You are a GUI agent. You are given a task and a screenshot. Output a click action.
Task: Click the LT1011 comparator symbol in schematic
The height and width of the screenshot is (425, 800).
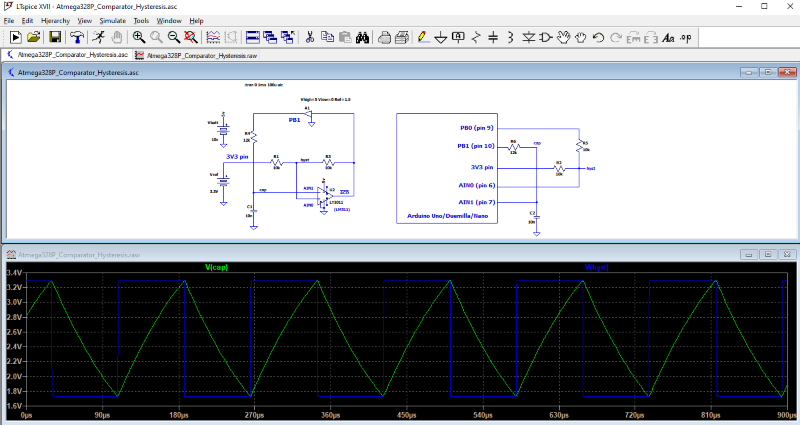pyautogui.click(x=324, y=196)
